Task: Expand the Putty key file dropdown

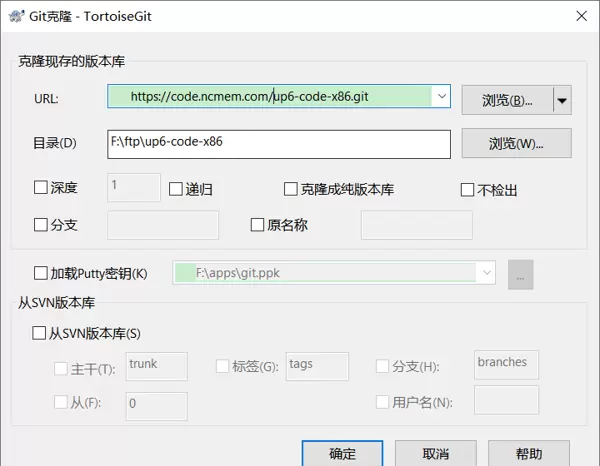Action: pyautogui.click(x=486, y=273)
